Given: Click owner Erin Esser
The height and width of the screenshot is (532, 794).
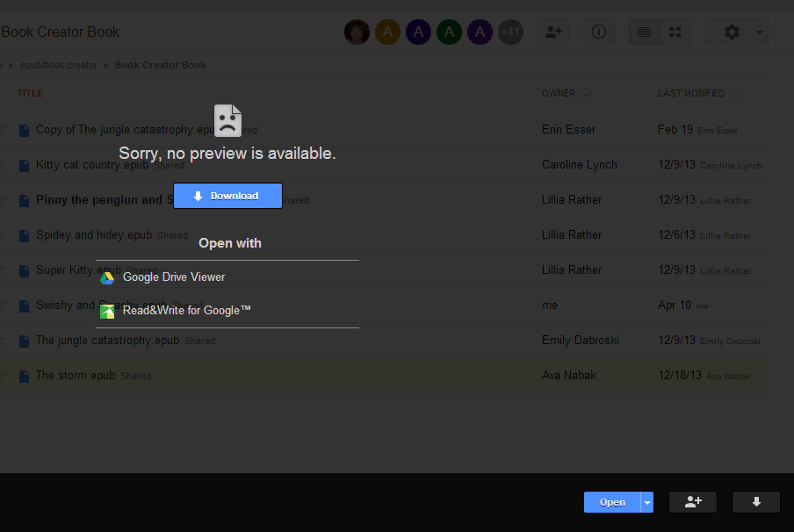Looking at the screenshot, I should pos(568,130).
